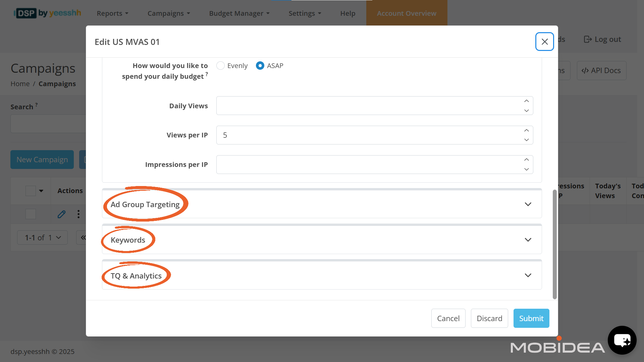
Task: Click the modal vertical scrollbar
Action: pos(554,244)
